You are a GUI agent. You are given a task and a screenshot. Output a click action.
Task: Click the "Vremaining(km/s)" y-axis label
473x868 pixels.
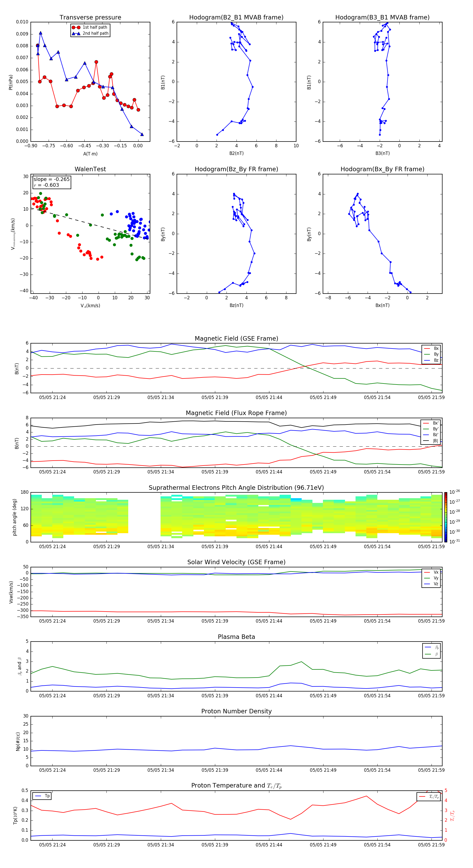tap(13, 234)
